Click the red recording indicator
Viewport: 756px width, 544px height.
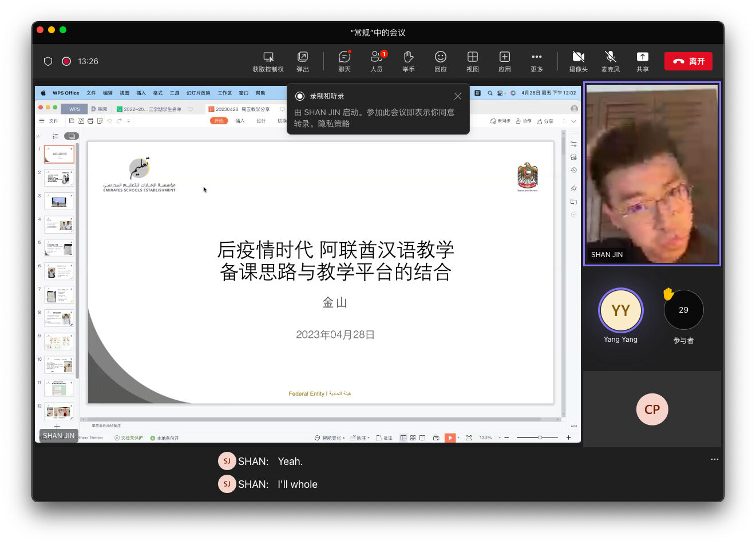coord(66,61)
